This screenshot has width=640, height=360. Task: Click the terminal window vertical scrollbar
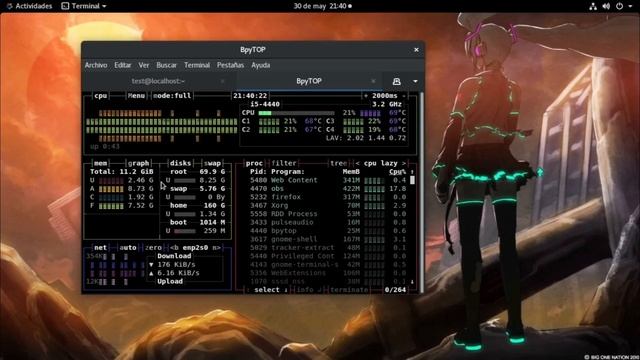tap(422, 192)
